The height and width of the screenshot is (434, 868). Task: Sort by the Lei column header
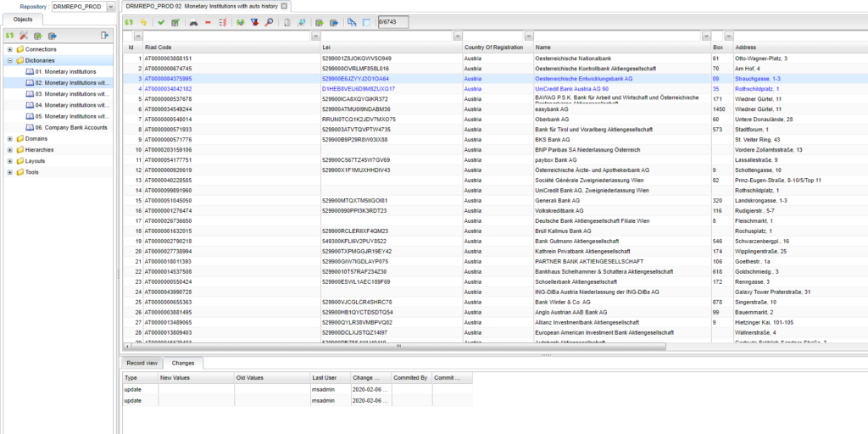coord(392,47)
